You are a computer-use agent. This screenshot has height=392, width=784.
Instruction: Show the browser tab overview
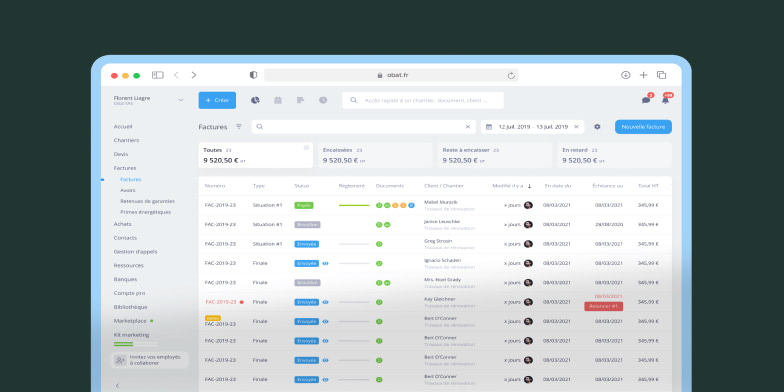[x=662, y=75]
